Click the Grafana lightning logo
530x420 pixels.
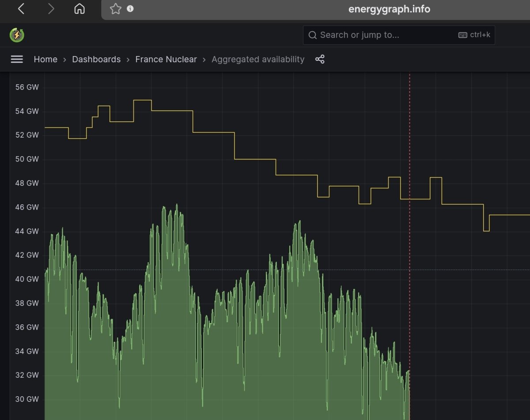click(17, 35)
